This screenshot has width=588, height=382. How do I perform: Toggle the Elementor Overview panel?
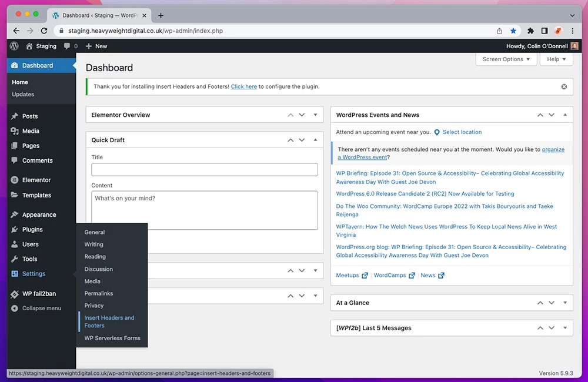click(x=315, y=115)
